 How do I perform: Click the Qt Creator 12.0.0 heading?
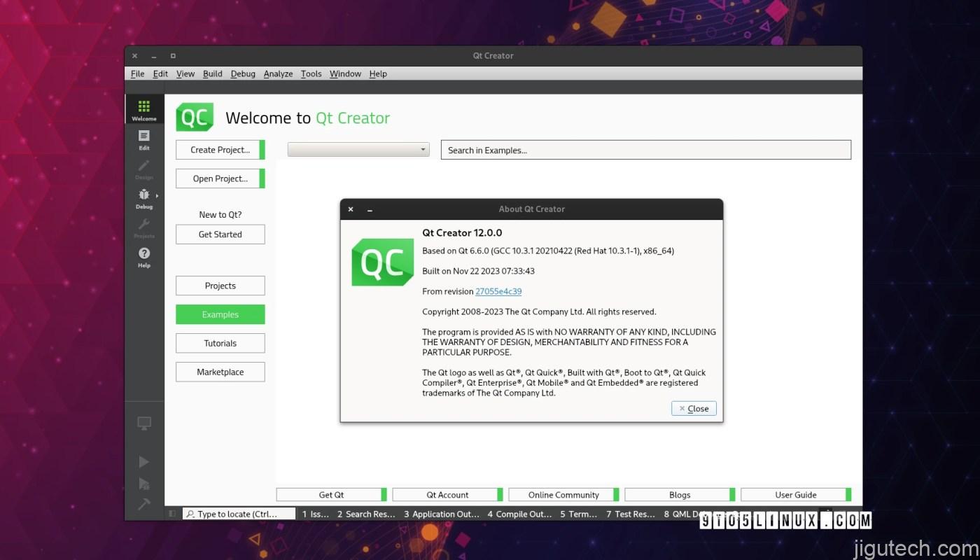462,233
